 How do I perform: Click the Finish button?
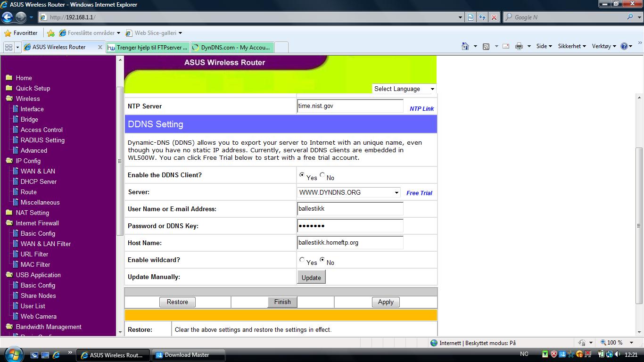click(282, 302)
